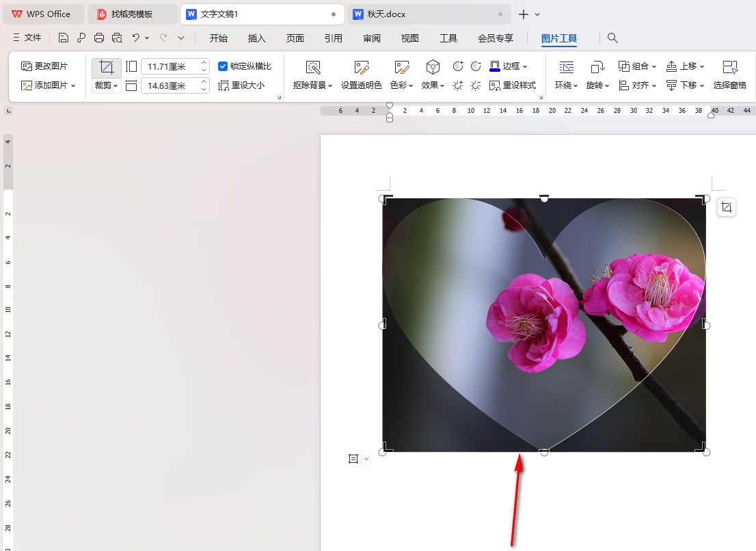Switch to the 插入 (Insert) tab
The width and height of the screenshot is (756, 551).
[x=256, y=38]
